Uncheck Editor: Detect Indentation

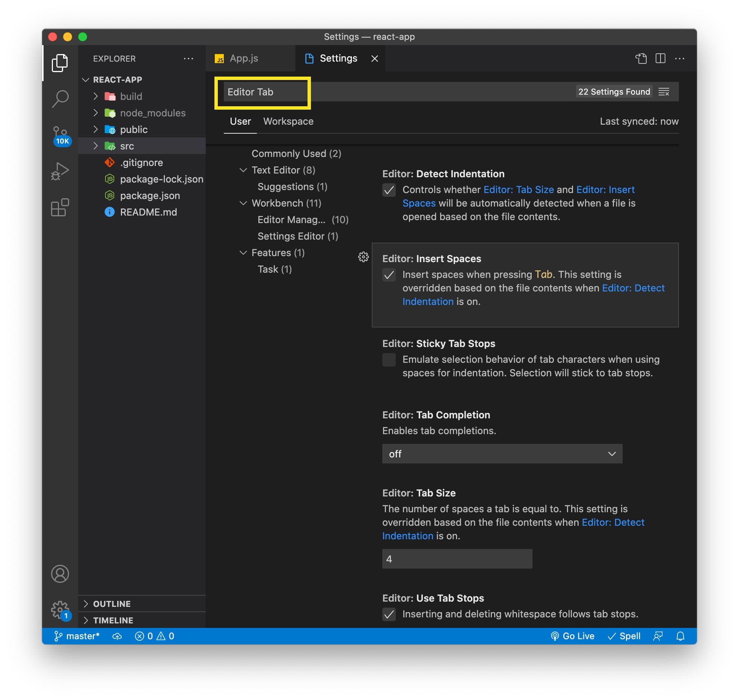point(389,190)
